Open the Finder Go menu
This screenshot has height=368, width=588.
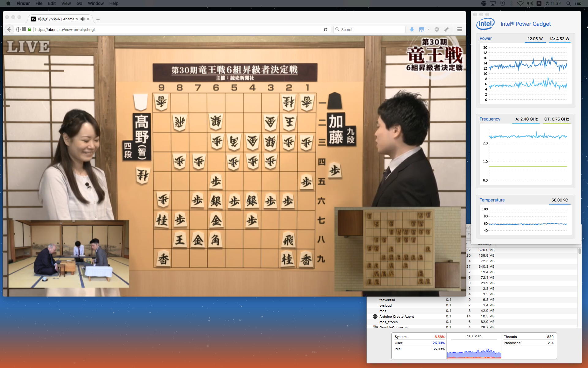coord(79,3)
